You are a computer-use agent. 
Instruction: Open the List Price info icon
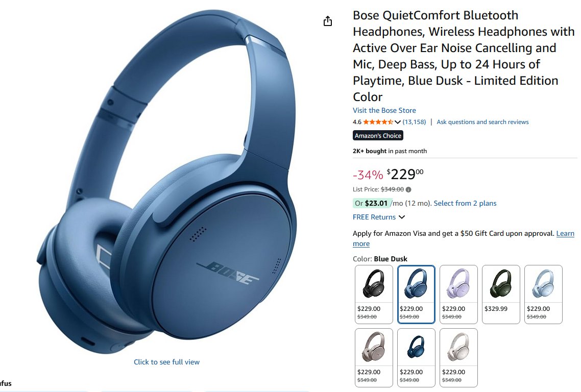[x=408, y=190]
